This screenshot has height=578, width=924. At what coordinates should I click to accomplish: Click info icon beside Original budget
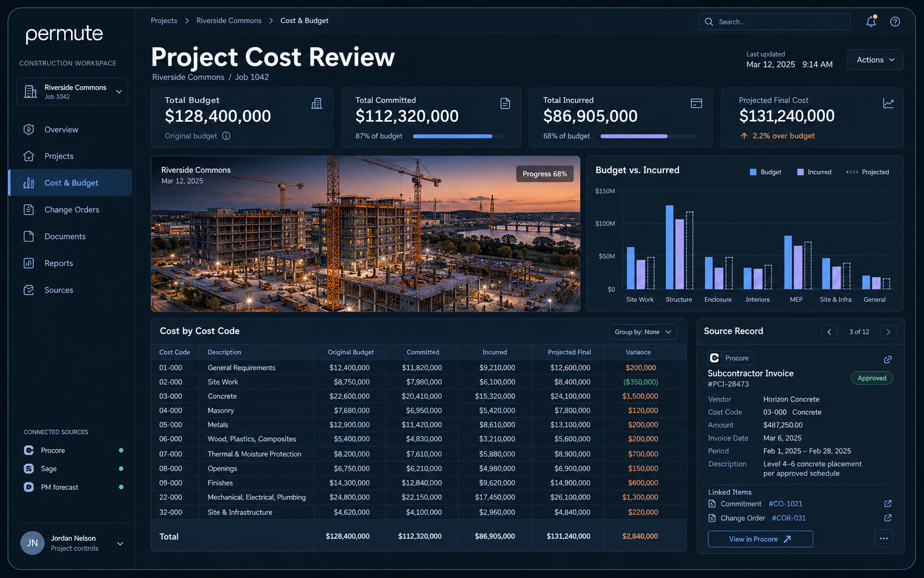tap(226, 136)
